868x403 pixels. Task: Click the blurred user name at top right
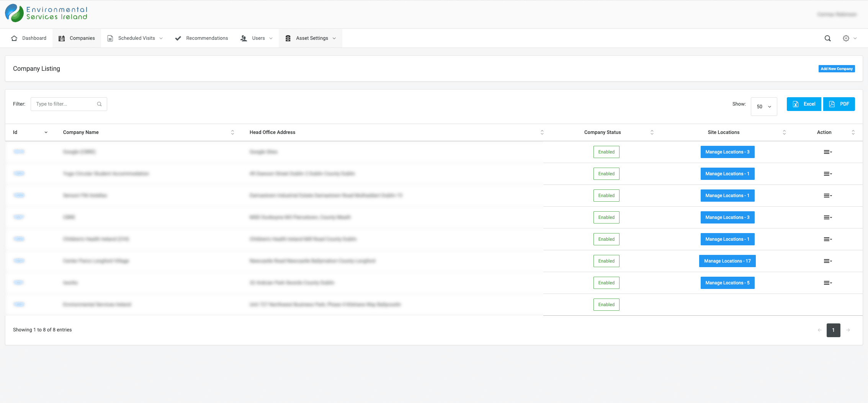[x=837, y=15]
